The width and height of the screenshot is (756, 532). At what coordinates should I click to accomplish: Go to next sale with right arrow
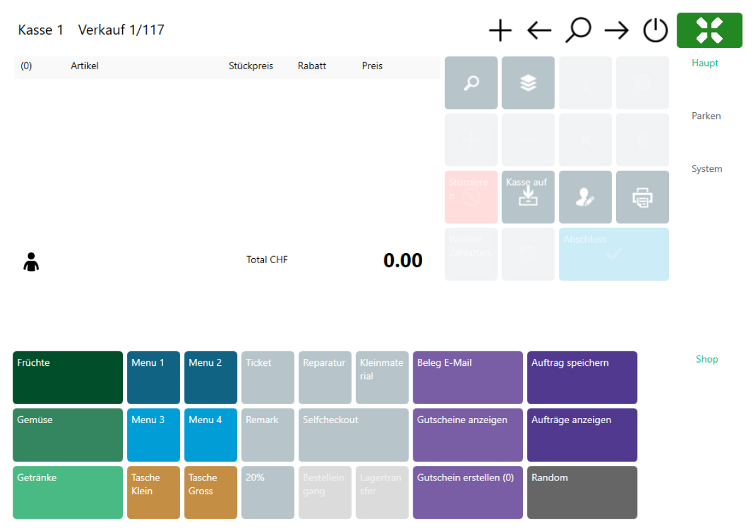617,30
